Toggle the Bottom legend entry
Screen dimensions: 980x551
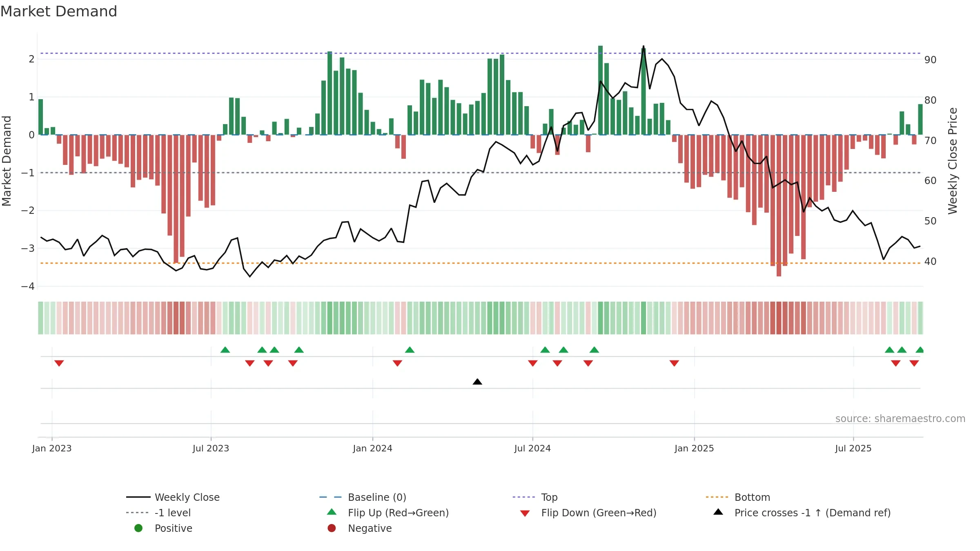[737, 497]
